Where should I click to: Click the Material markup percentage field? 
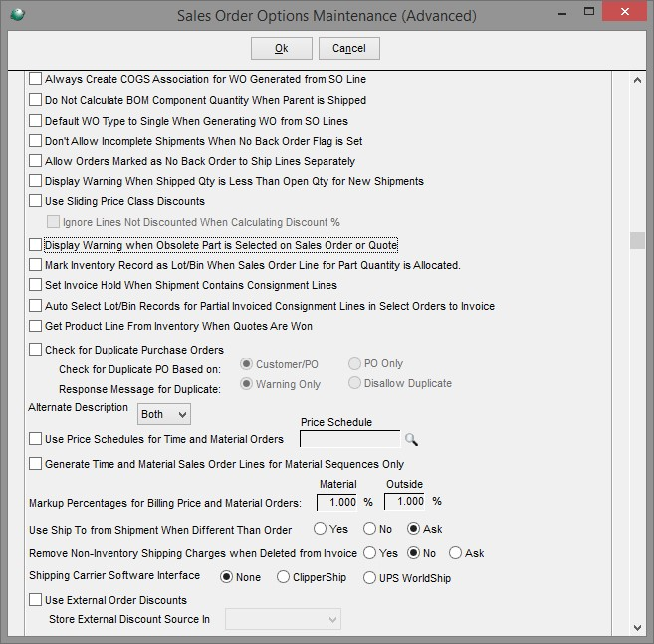click(337, 502)
